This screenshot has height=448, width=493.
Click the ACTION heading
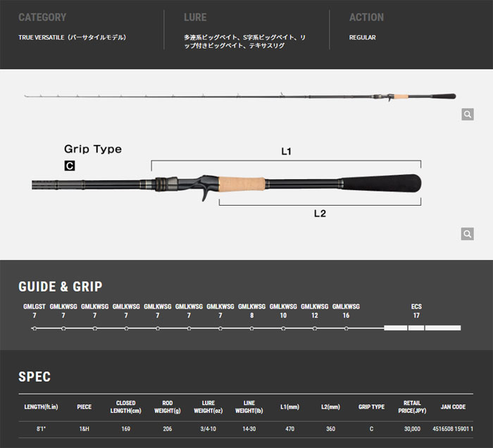(366, 17)
